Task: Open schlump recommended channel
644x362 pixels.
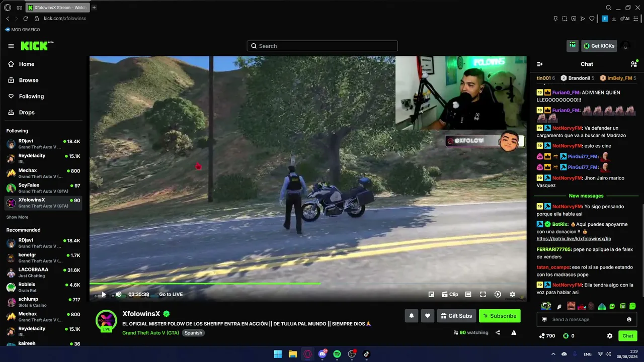Action: [x=43, y=302]
